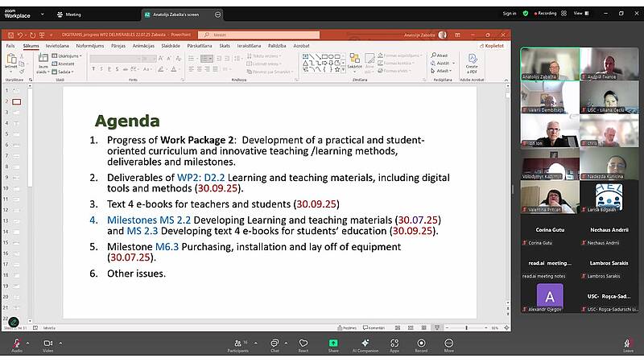644x362 pixels.
Task: Open the Izkārtojums layout dropdown
Action: pyautogui.click(x=68, y=56)
